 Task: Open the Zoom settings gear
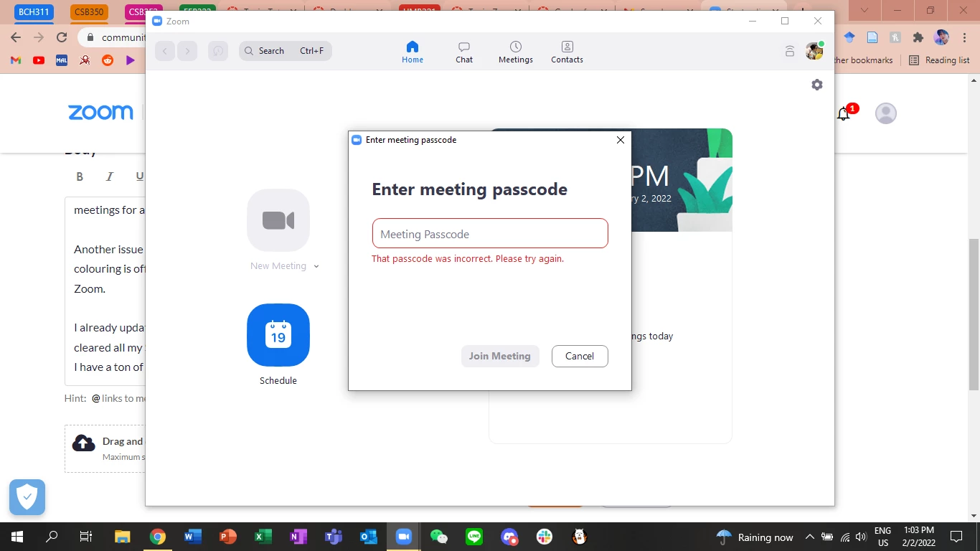click(x=817, y=85)
